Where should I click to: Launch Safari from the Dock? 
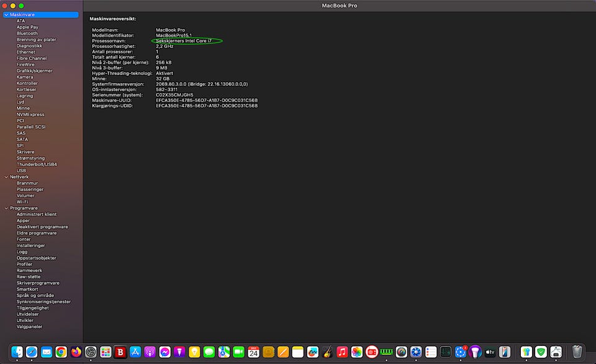pos(32,352)
